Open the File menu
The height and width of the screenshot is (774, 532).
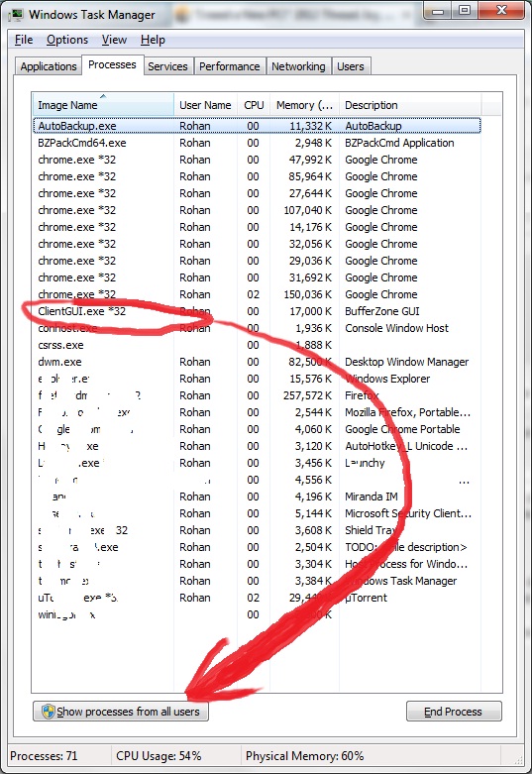pos(24,40)
